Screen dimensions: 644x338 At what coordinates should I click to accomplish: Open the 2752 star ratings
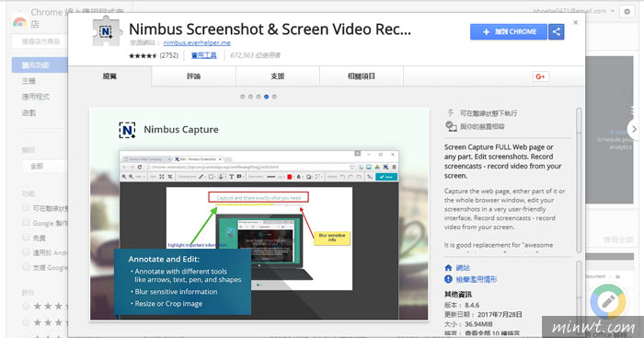pos(154,55)
